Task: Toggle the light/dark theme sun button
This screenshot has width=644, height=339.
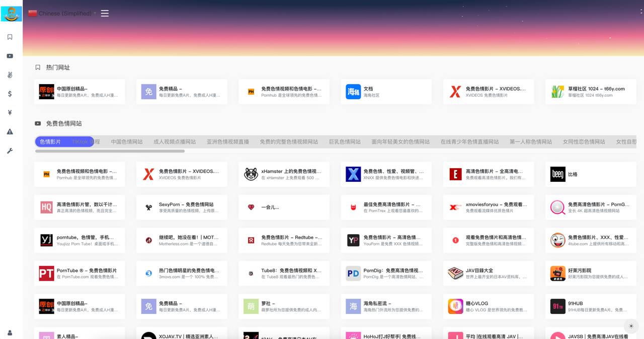Action: [631, 325]
